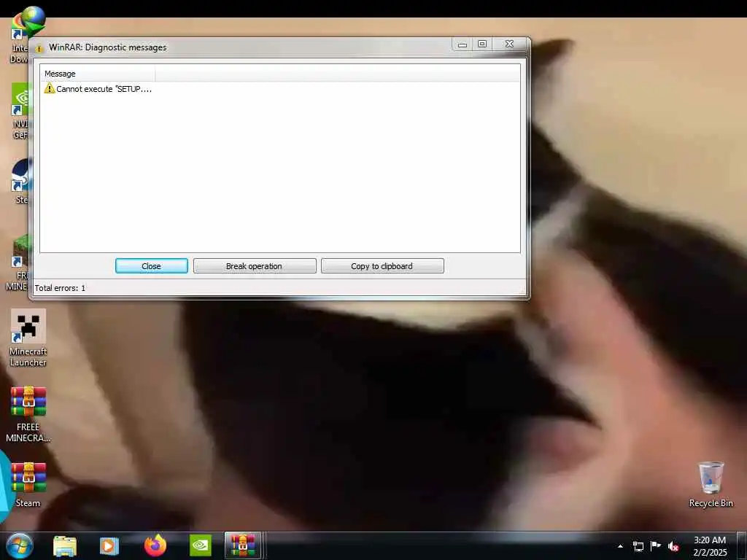Launch Firefox from the taskbar
Viewport: 747px width, 560px height.
click(x=155, y=545)
